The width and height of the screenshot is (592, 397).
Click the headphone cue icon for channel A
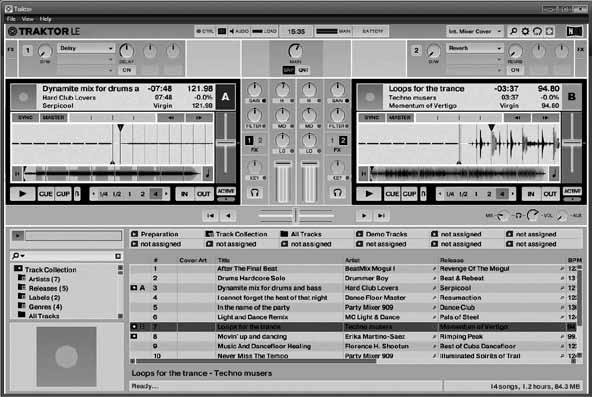[254, 193]
